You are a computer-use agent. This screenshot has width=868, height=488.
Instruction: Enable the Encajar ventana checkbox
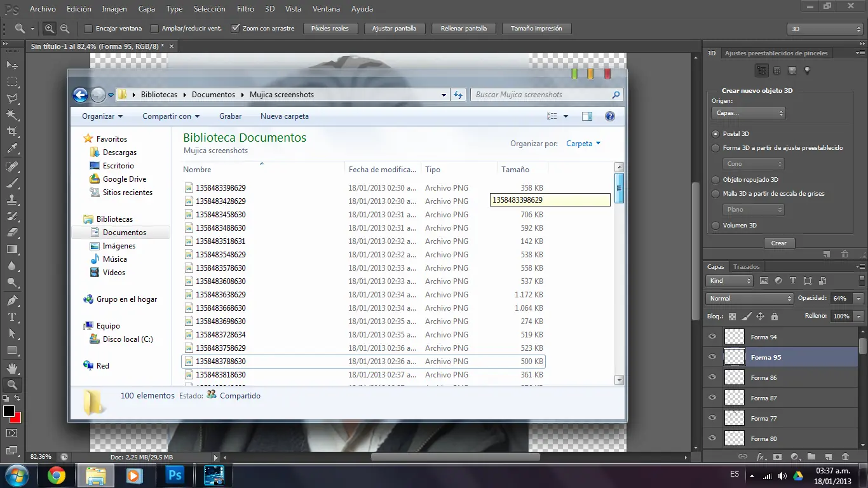click(88, 29)
